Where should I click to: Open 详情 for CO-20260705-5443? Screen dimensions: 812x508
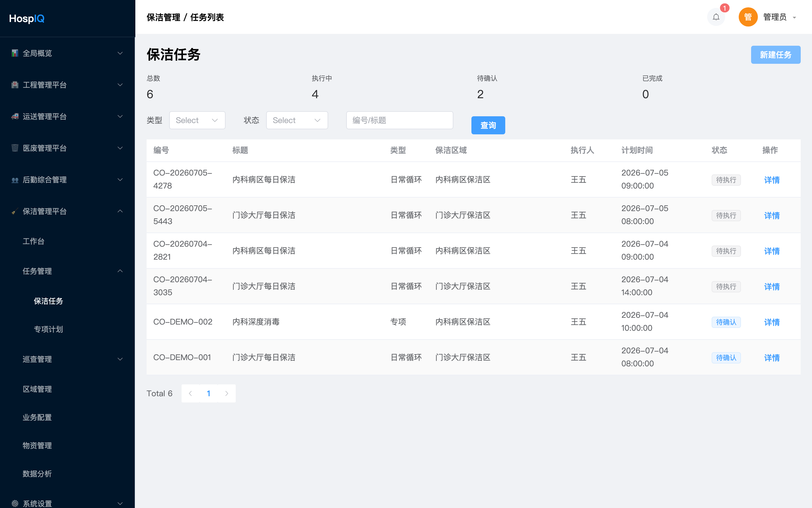(x=772, y=216)
